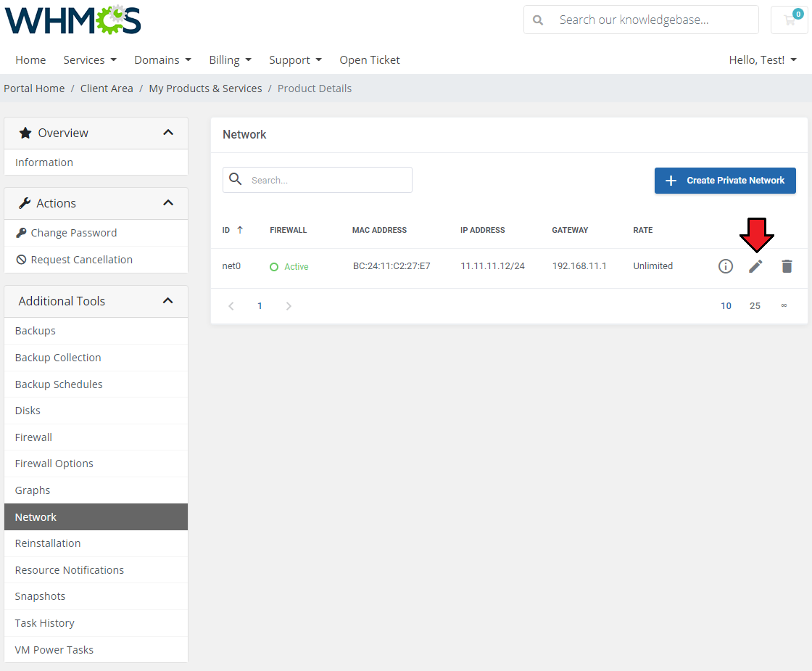812x671 pixels.
Task: Open the Hello, Test! account menu
Action: pyautogui.click(x=763, y=60)
